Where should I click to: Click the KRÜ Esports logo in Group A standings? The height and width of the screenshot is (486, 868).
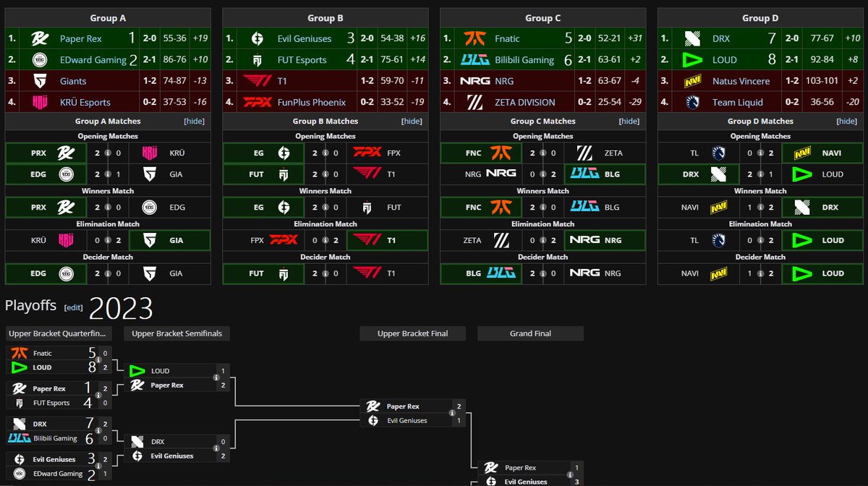(40, 102)
